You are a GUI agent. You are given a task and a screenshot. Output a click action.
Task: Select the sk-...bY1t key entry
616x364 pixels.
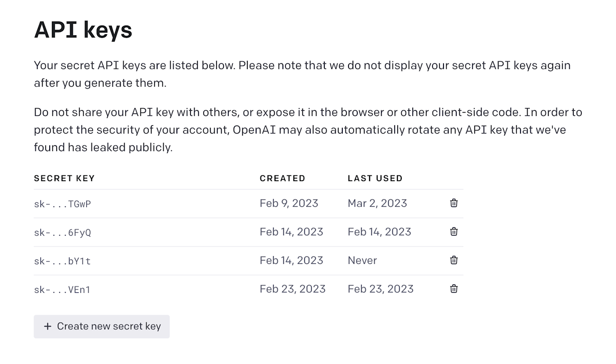tap(62, 261)
